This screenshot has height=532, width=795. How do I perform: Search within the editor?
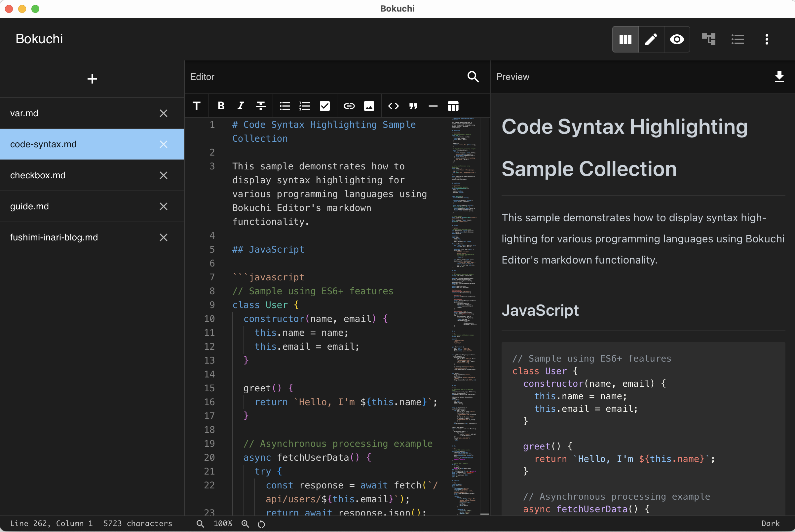(473, 77)
